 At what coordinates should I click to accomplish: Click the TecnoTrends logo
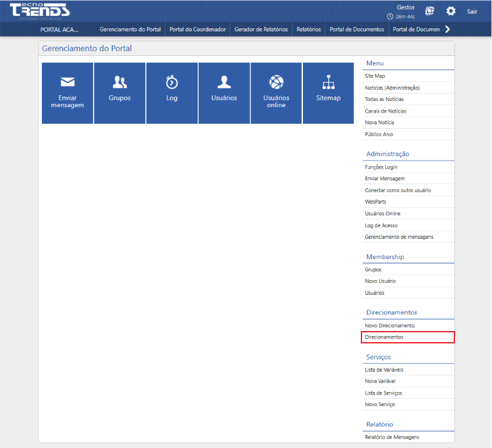pos(41,10)
